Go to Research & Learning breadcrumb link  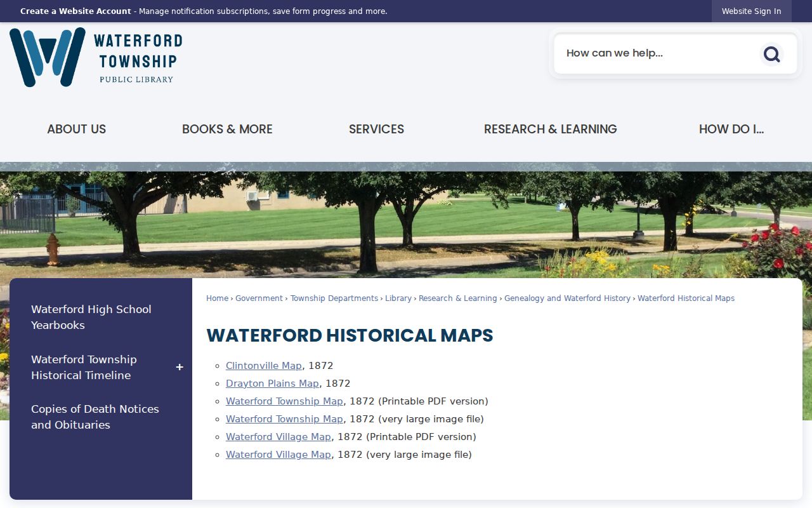pos(458,298)
